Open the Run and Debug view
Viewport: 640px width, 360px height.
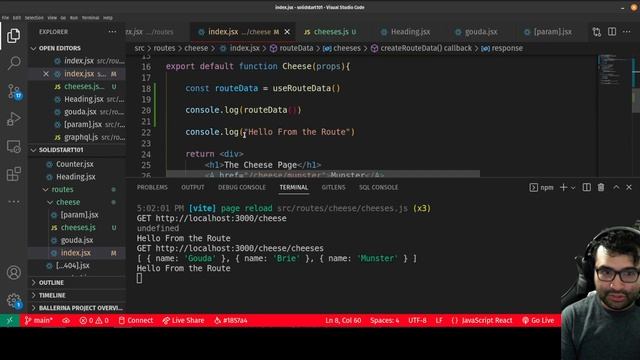tap(13, 119)
